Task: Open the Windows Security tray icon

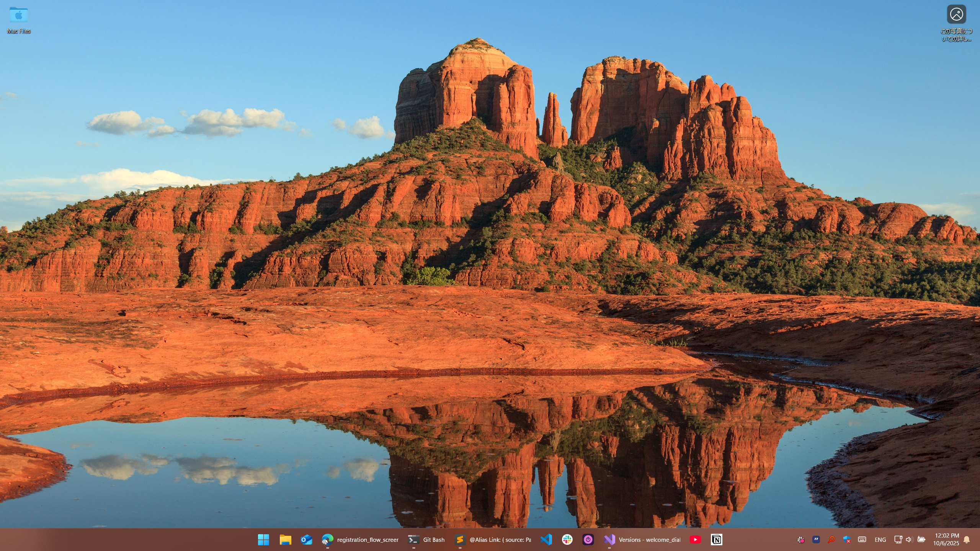Action: coord(847,540)
